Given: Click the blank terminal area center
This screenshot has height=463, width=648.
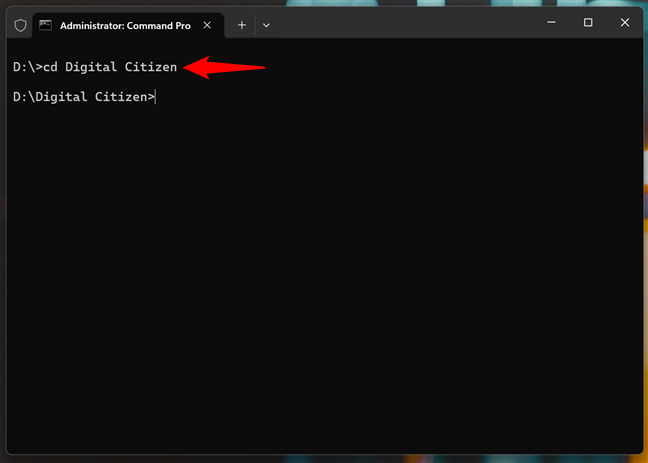Looking at the screenshot, I should (x=324, y=270).
